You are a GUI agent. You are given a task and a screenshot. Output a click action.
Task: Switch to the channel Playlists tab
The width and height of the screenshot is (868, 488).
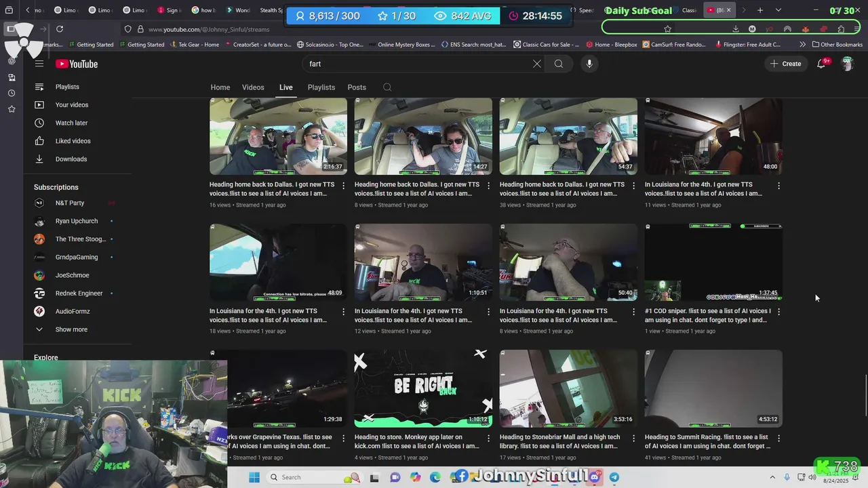click(x=321, y=87)
